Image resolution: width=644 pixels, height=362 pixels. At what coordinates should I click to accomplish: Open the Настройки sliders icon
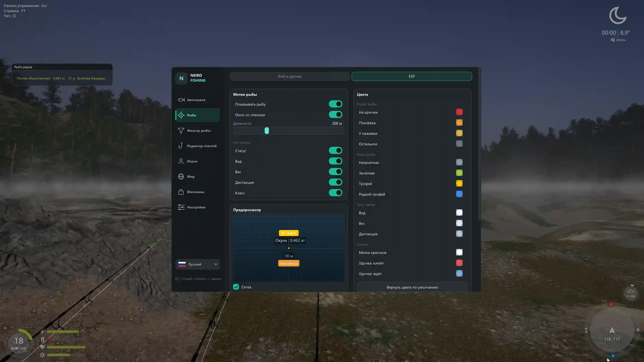[x=181, y=207]
